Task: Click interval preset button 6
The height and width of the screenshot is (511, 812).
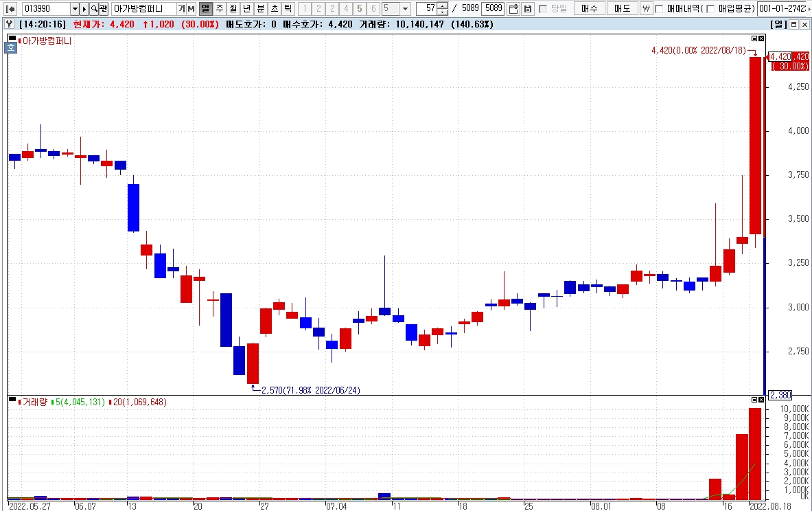Action: pyautogui.click(x=373, y=8)
